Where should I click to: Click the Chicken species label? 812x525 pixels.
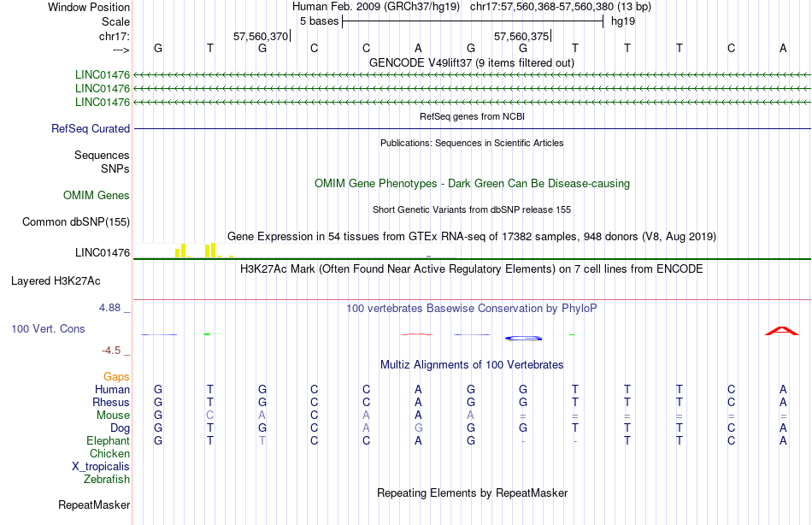(109, 454)
